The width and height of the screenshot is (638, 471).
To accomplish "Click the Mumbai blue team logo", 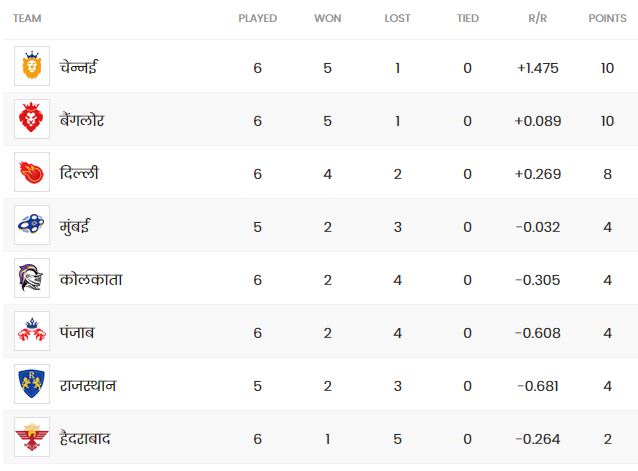I will pos(32,226).
